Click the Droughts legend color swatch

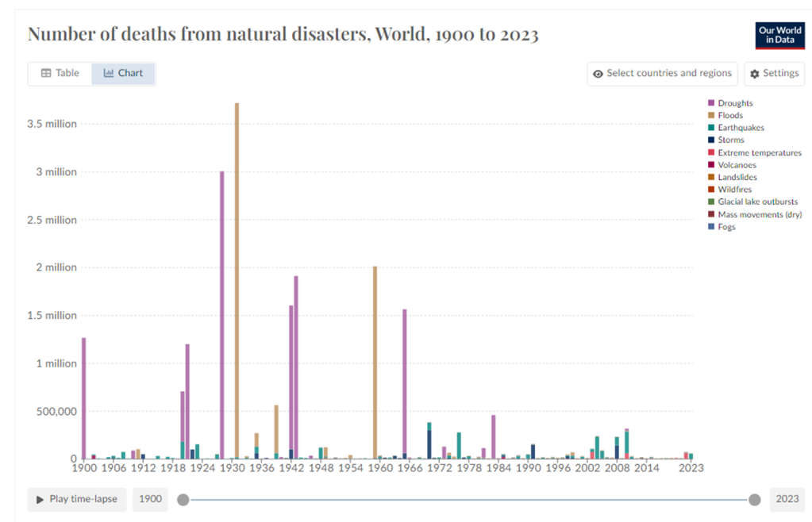[711, 103]
